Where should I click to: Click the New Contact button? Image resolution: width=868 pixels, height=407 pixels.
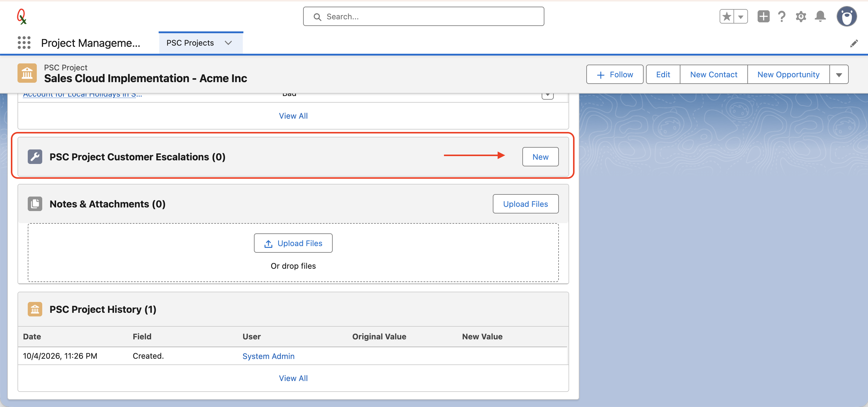coord(713,75)
